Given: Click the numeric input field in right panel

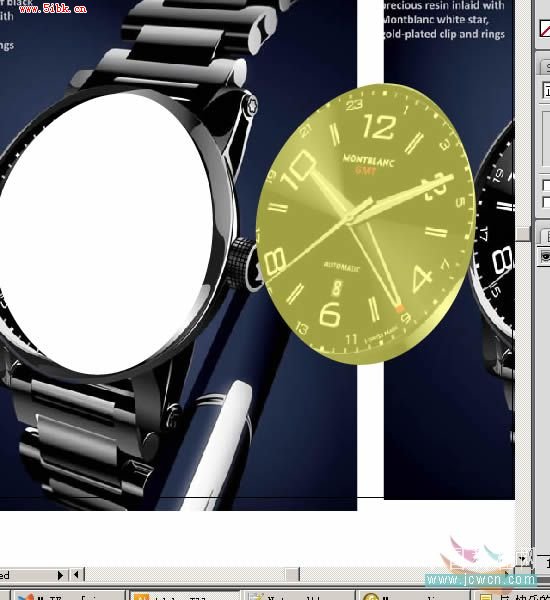Looking at the screenshot, I should coord(546,91).
